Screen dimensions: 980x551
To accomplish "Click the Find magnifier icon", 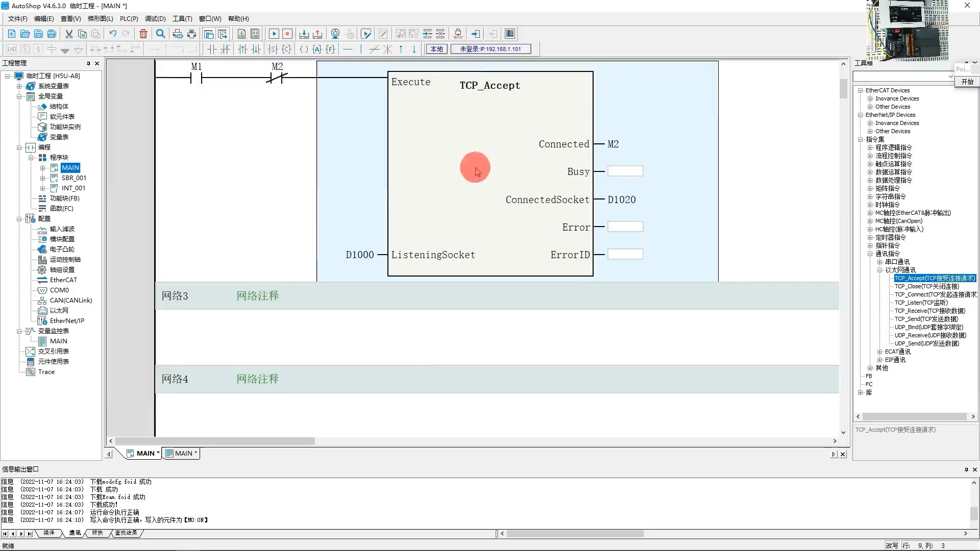I will [160, 34].
